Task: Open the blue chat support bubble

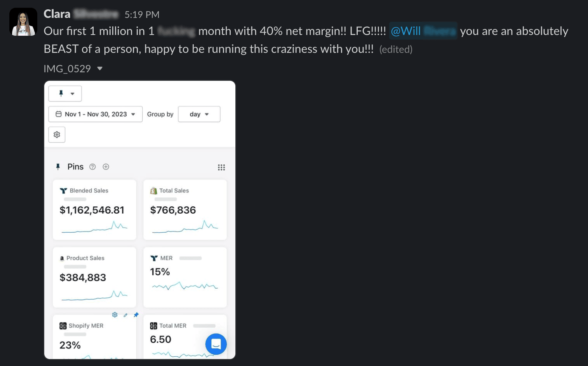Action: pyautogui.click(x=216, y=344)
